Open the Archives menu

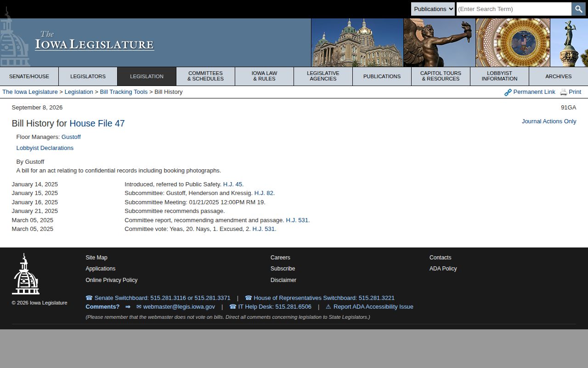[x=559, y=76]
